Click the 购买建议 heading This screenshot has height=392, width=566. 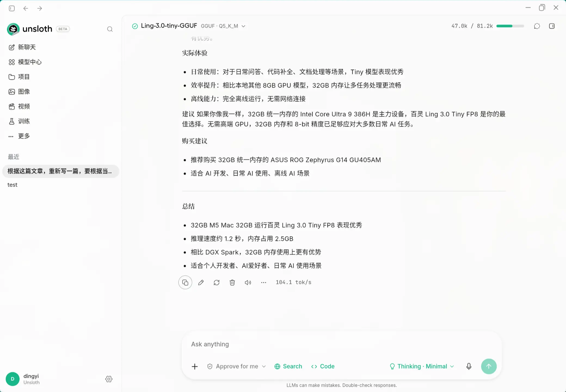195,141
